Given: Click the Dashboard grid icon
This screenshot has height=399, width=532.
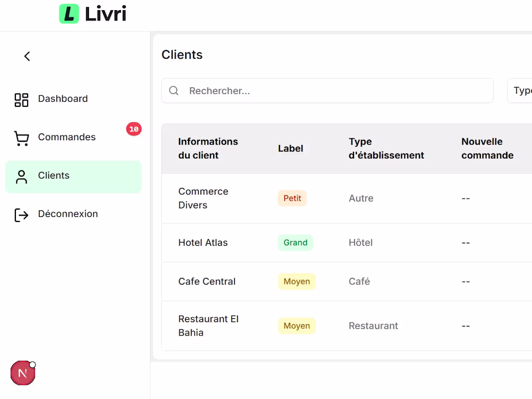Looking at the screenshot, I should (21, 100).
